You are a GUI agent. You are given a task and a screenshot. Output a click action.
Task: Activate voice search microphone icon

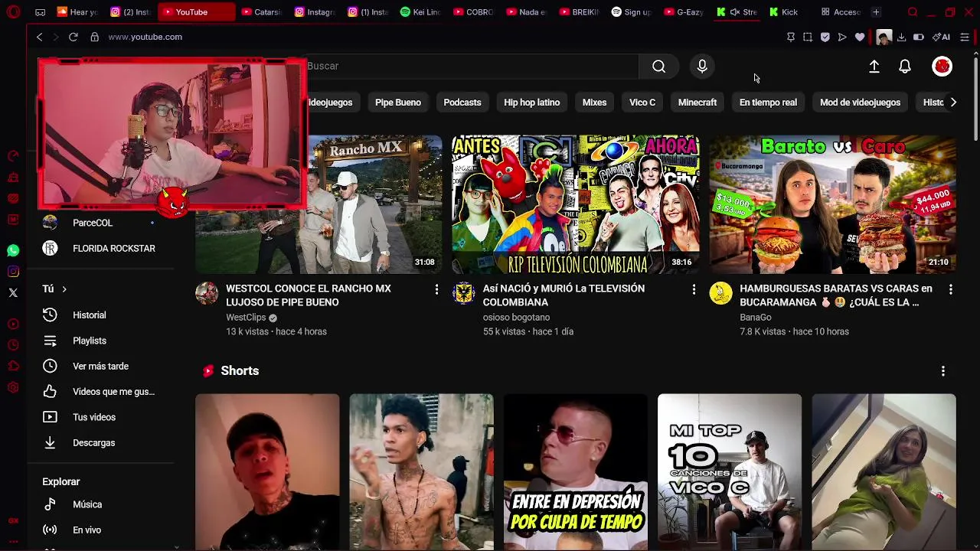coord(702,67)
